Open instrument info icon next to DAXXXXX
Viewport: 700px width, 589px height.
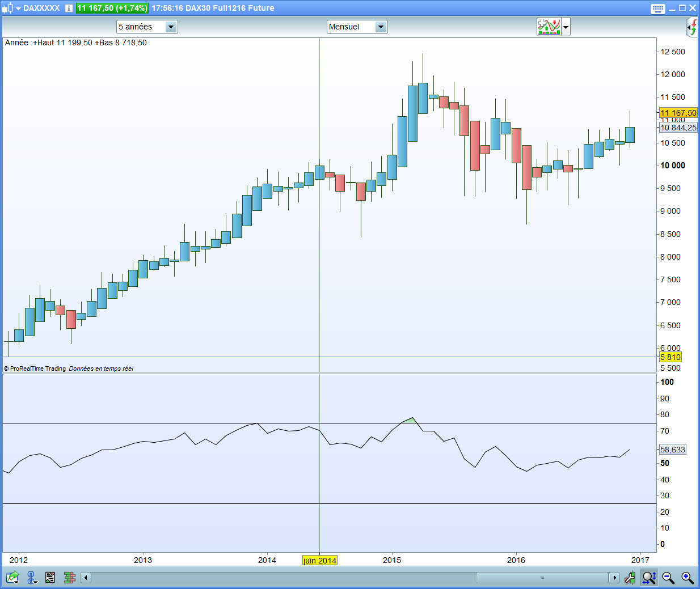pos(69,9)
